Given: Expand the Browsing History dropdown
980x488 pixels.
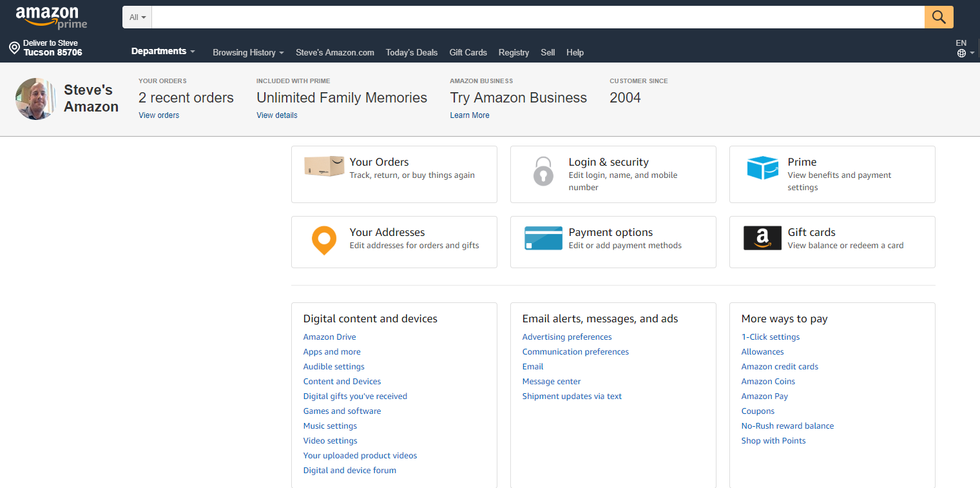Looking at the screenshot, I should (x=248, y=53).
